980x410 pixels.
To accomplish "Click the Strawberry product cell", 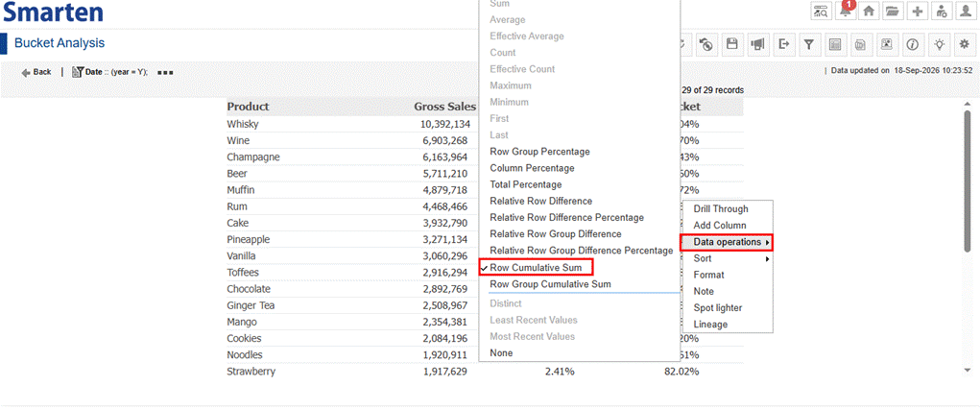I will pyautogui.click(x=251, y=372).
